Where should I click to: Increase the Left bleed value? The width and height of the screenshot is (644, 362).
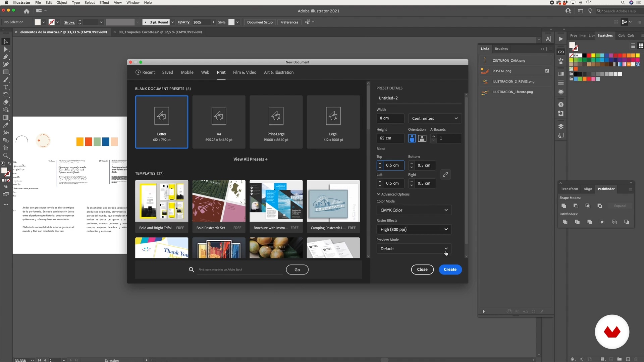(x=380, y=181)
